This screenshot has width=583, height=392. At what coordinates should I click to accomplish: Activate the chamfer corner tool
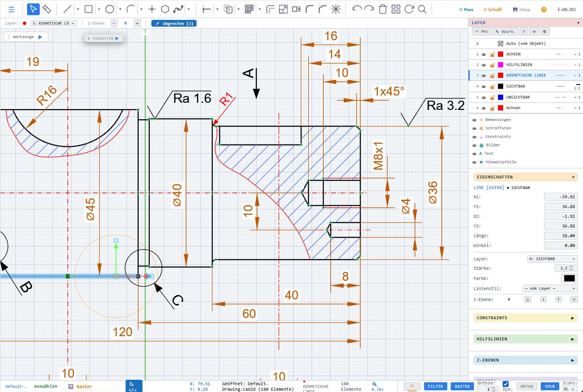[x=323, y=9]
